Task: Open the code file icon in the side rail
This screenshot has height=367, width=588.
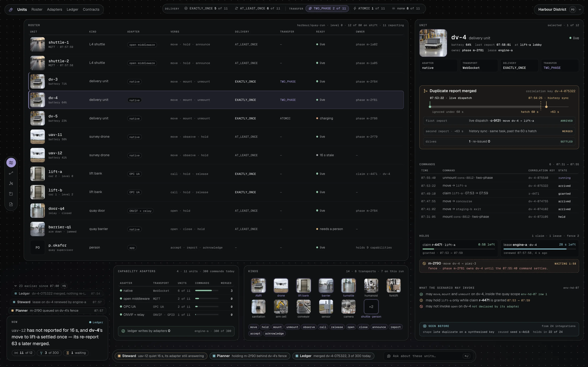Action: [x=11, y=194]
